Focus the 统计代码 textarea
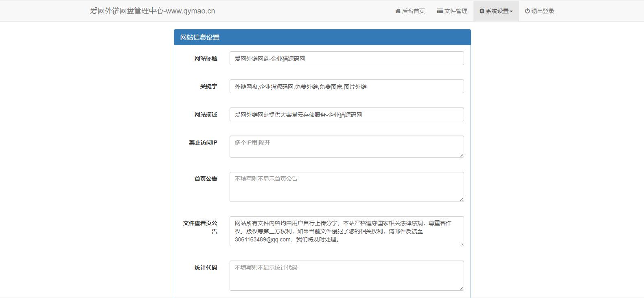This screenshot has width=644, height=298. 346,276
